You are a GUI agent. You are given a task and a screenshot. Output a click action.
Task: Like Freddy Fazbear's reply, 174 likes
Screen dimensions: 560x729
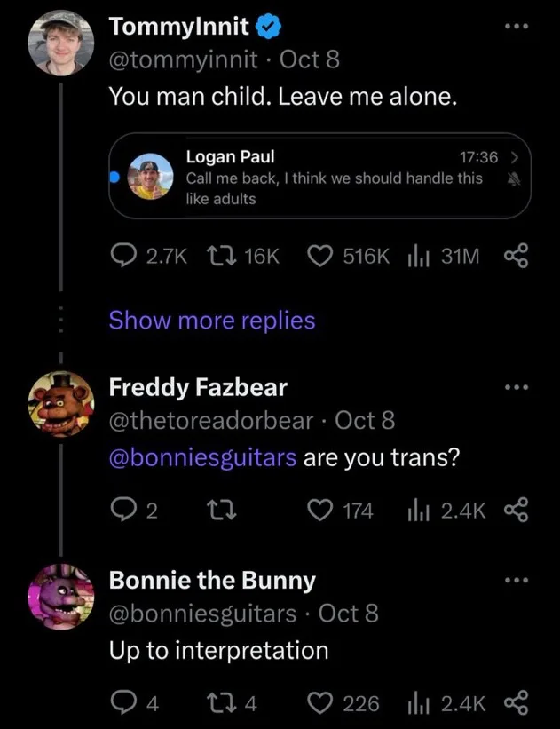(x=319, y=511)
